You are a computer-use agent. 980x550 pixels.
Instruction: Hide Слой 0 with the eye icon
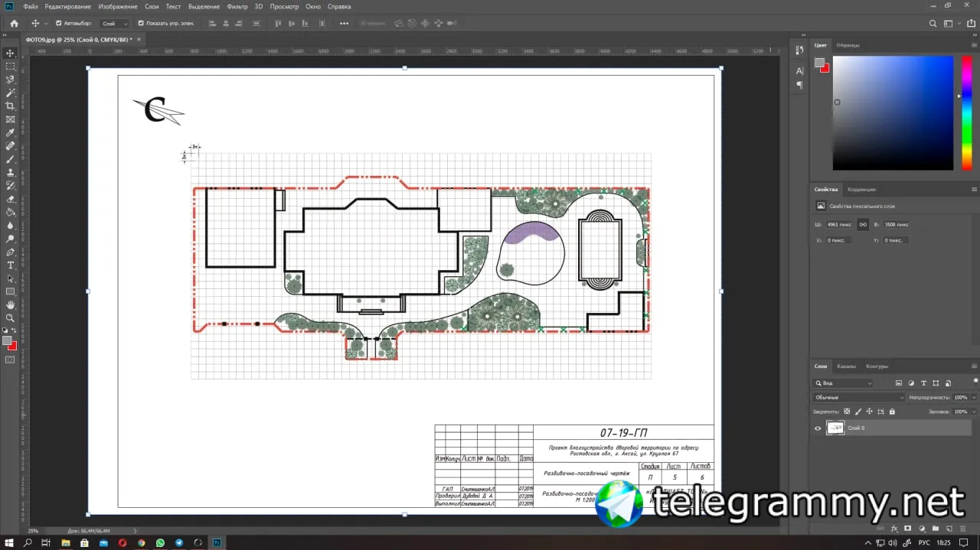pyautogui.click(x=818, y=428)
